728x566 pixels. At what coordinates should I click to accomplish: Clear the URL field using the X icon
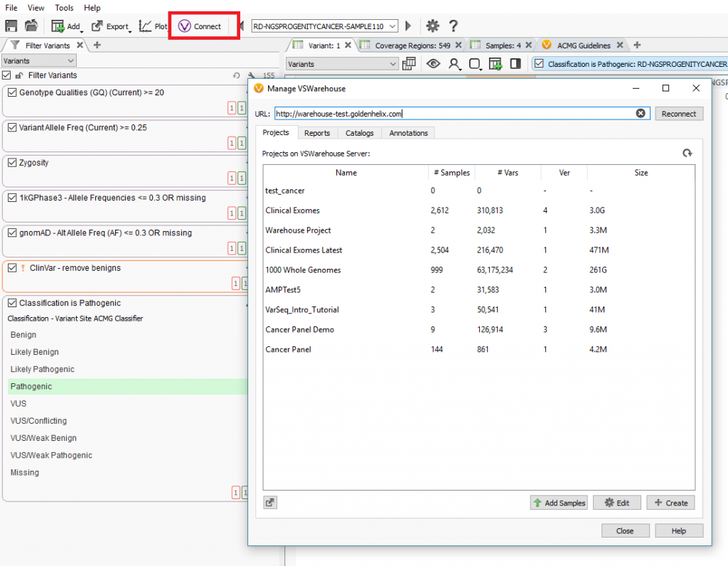tap(641, 112)
